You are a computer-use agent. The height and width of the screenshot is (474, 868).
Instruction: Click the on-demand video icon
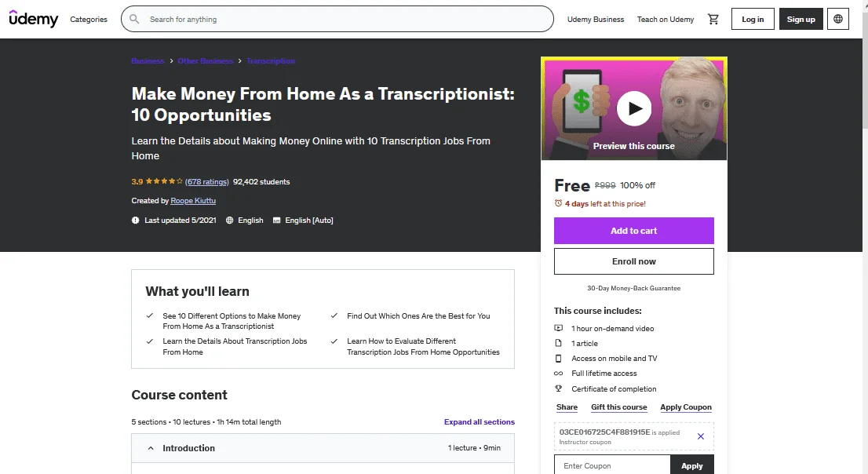tap(559, 328)
